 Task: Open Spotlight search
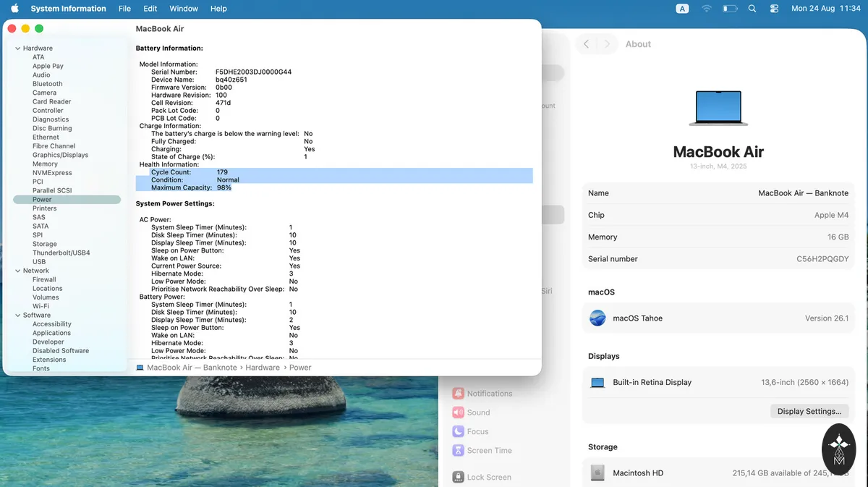pyautogui.click(x=752, y=9)
